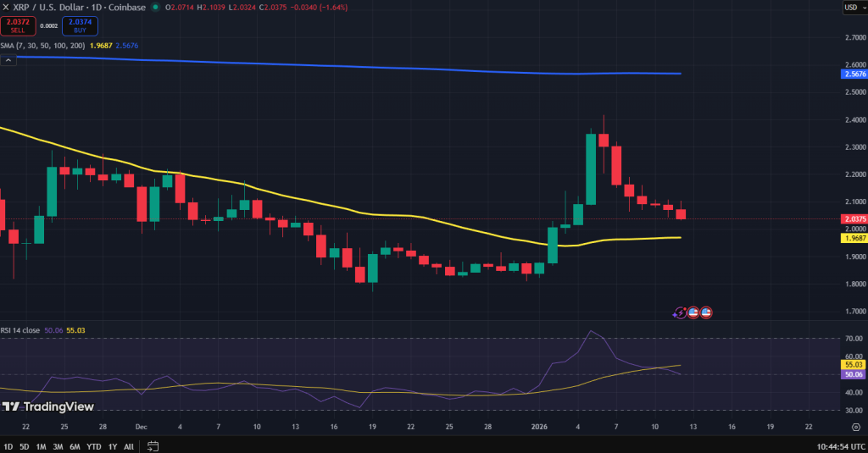Click the BUY 2.0374 button

[x=80, y=26]
